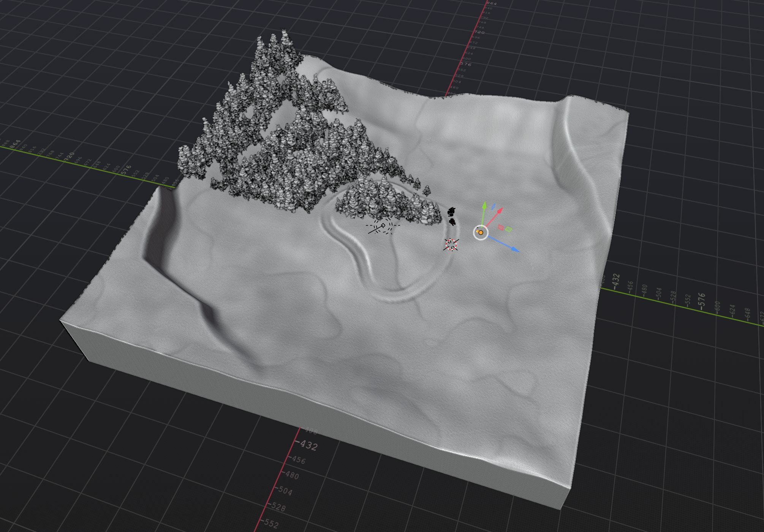Select the sun lamp with dashed rays
This screenshot has width=764, height=532.
pos(383,226)
